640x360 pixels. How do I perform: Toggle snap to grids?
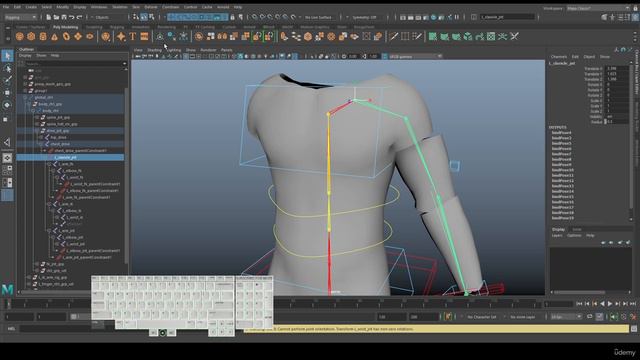coord(254,17)
